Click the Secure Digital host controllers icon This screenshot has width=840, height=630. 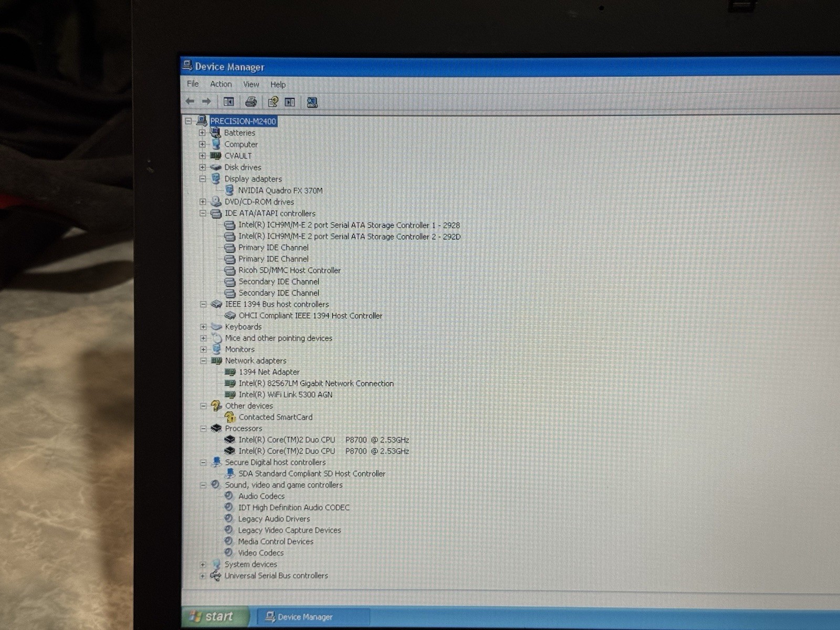[x=216, y=462]
